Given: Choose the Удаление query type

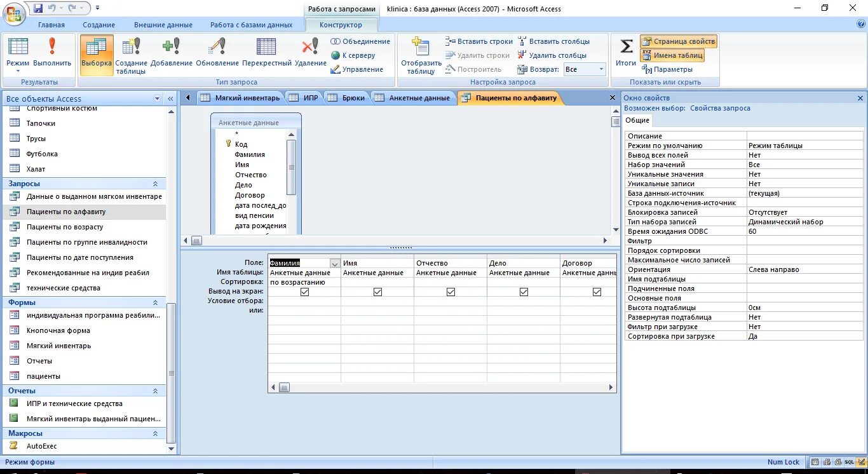Looking at the screenshot, I should coord(311,53).
